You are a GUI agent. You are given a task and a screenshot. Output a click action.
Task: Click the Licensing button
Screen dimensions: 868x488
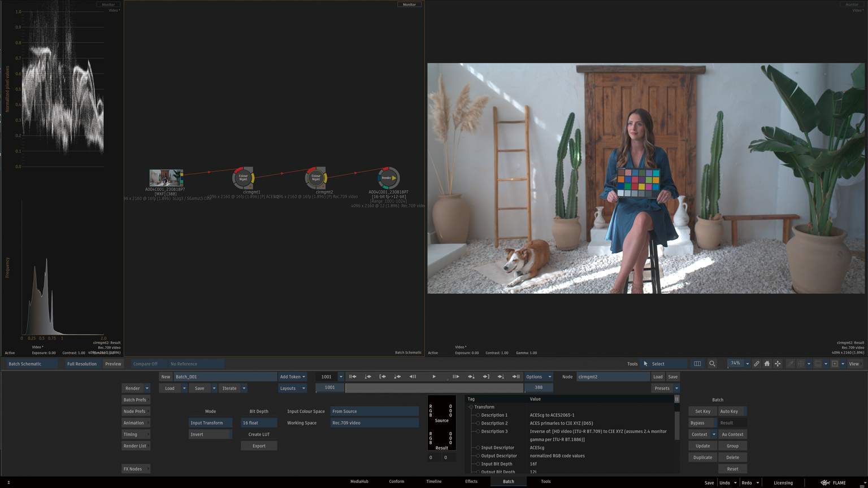[783, 483]
